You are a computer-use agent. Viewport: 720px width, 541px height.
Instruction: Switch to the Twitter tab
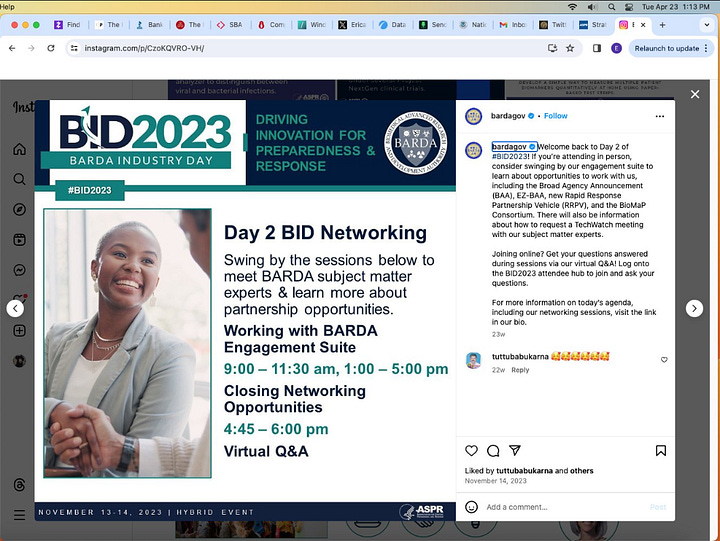553,25
